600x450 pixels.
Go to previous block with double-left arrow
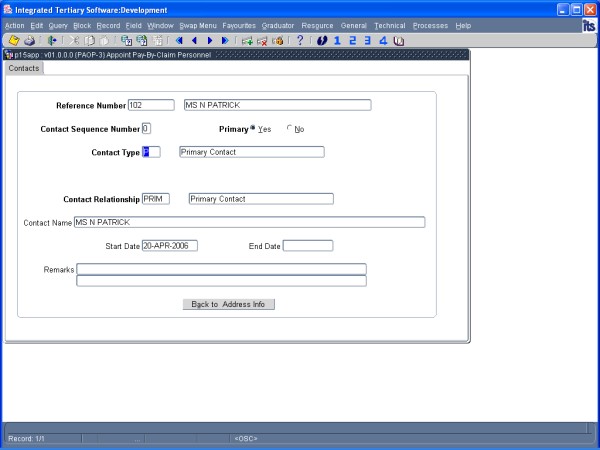coord(179,40)
